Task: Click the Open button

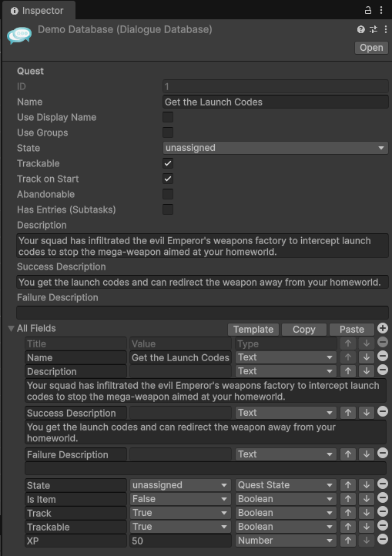Action: (371, 48)
